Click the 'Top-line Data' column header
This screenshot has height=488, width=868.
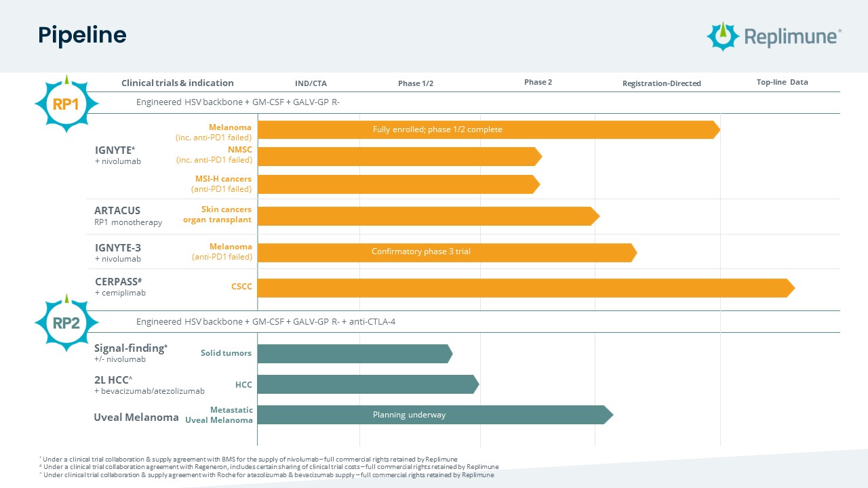pyautogui.click(x=782, y=83)
